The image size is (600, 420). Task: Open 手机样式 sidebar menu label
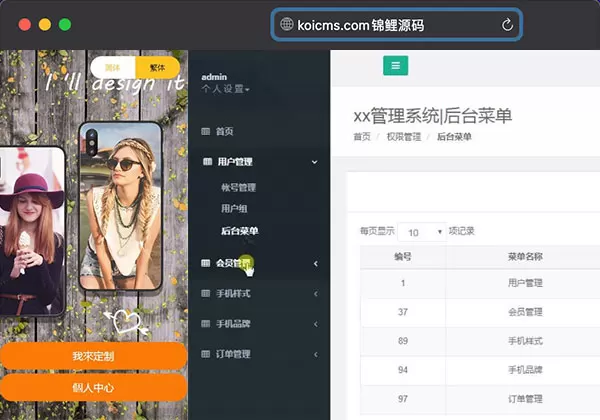[233, 293]
